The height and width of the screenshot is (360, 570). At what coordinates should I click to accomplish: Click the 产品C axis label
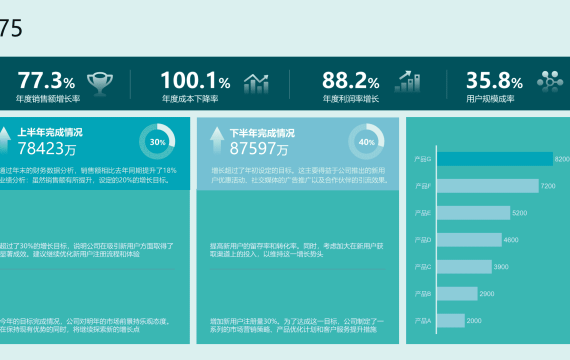click(x=422, y=267)
